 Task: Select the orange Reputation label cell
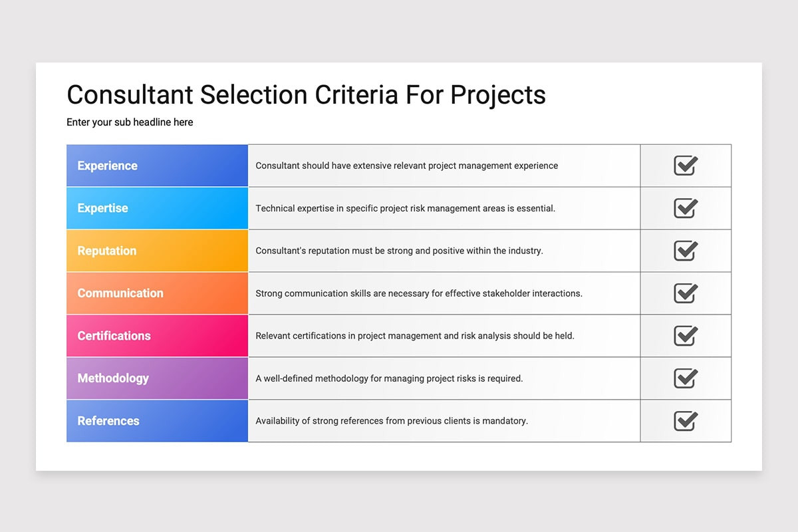tap(157, 251)
